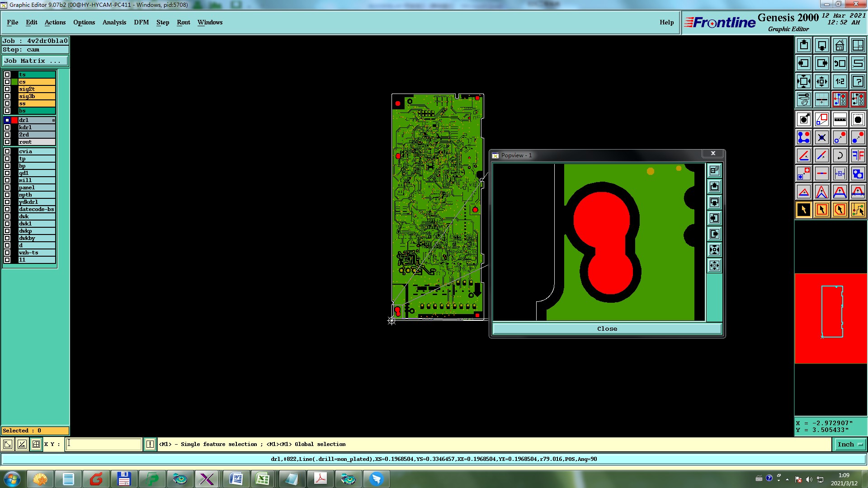Click the mirror F flip icon
This screenshot has height=488, width=868.
(858, 155)
